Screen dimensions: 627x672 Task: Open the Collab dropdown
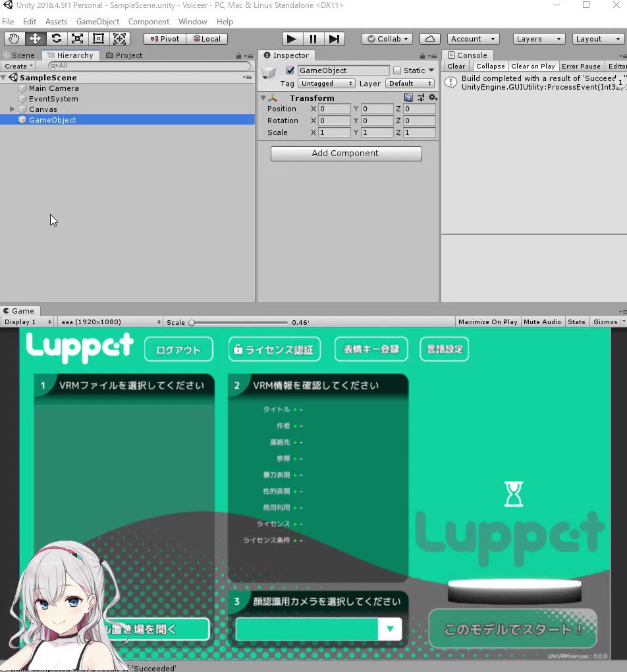click(x=387, y=39)
